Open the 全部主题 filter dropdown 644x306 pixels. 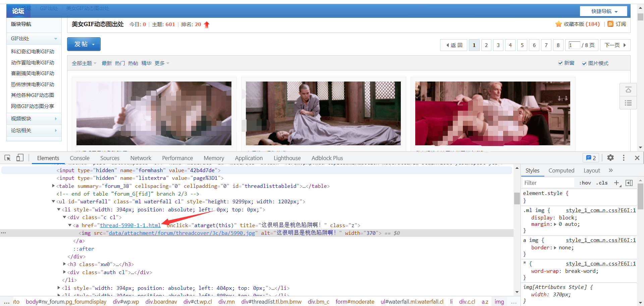[84, 63]
